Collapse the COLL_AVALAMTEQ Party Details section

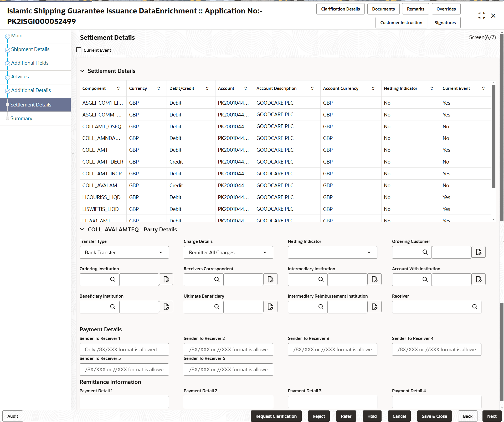[x=82, y=229]
